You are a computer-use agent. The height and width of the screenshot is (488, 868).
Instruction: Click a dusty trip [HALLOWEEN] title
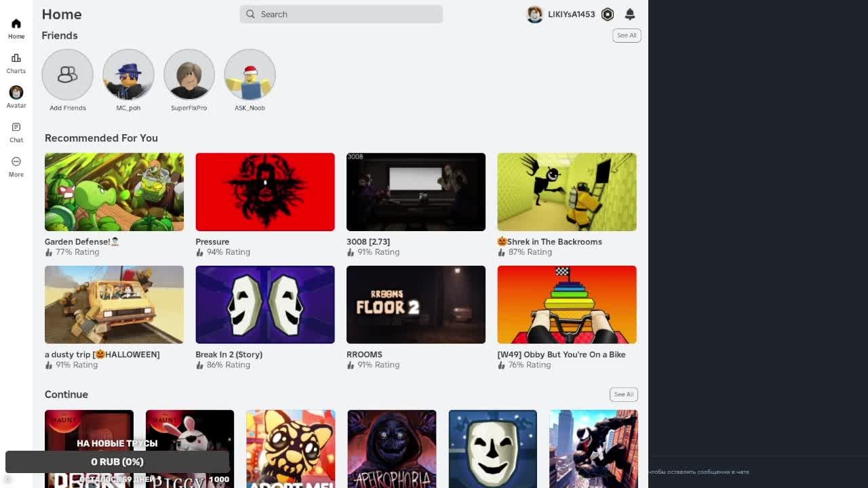click(x=102, y=354)
